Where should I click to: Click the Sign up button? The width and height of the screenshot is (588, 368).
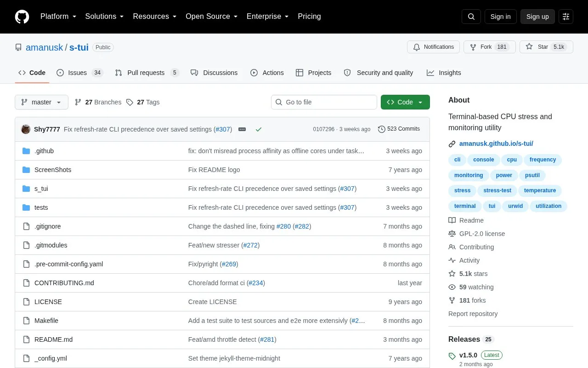click(x=537, y=17)
